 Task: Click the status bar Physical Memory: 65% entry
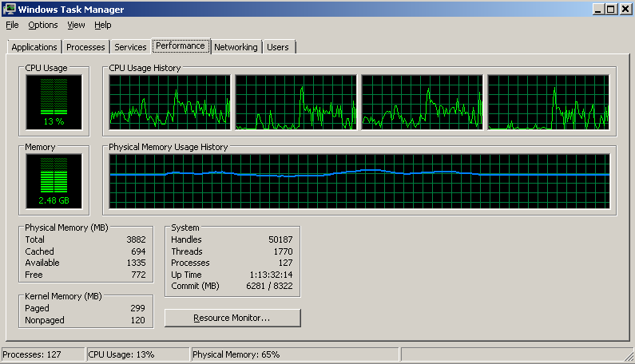click(296, 354)
